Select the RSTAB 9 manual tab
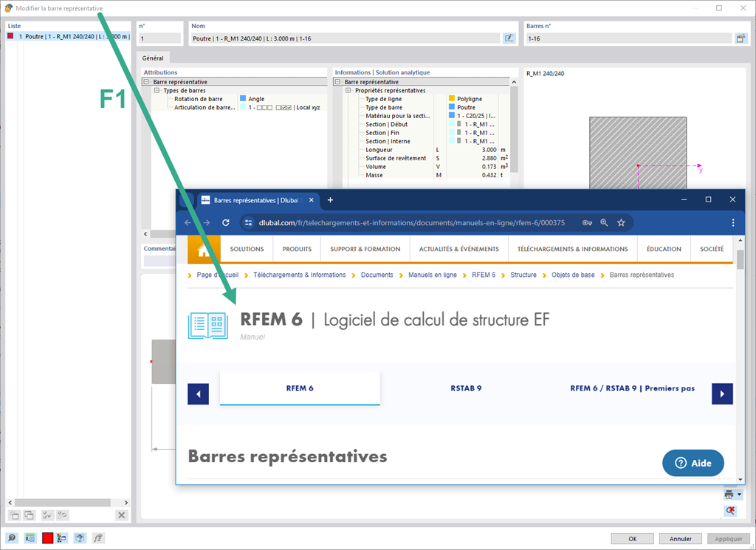Viewport: 756px width, 550px height. [467, 388]
